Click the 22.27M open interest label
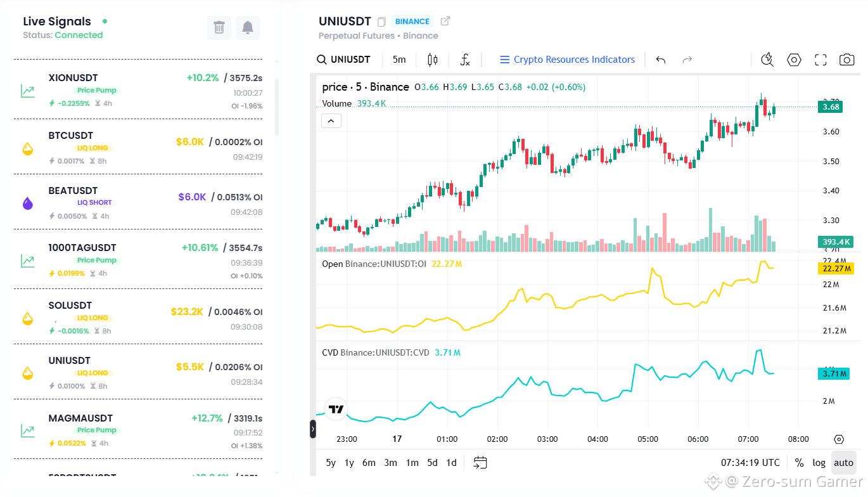This screenshot has width=868, height=497. 835,268
